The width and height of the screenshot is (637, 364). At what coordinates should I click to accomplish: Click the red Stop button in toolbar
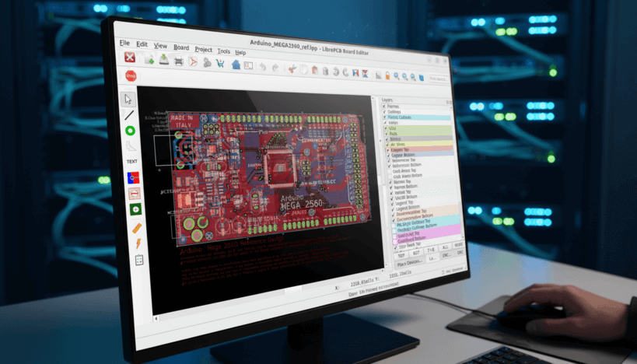click(131, 75)
